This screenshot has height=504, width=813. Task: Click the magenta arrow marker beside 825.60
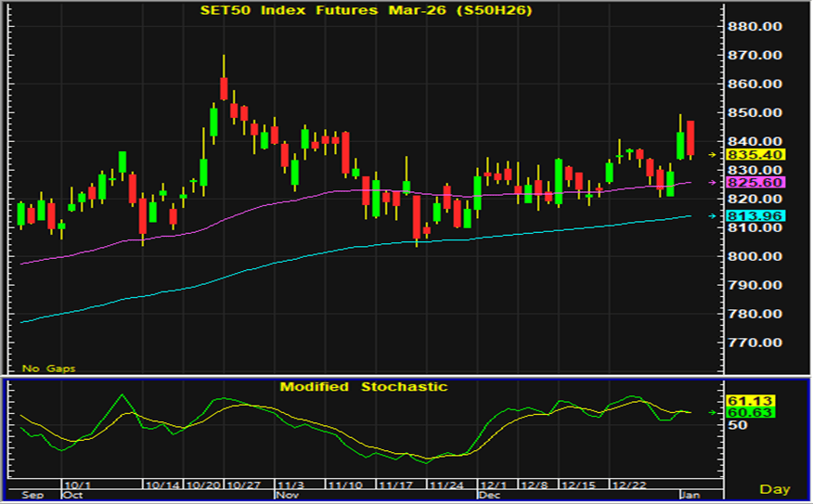[713, 184]
